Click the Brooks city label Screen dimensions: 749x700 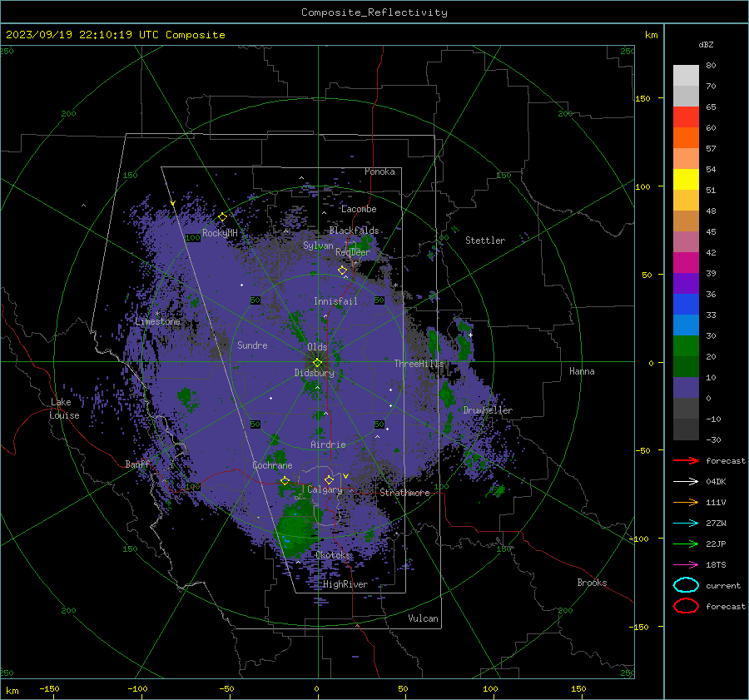pyautogui.click(x=592, y=583)
